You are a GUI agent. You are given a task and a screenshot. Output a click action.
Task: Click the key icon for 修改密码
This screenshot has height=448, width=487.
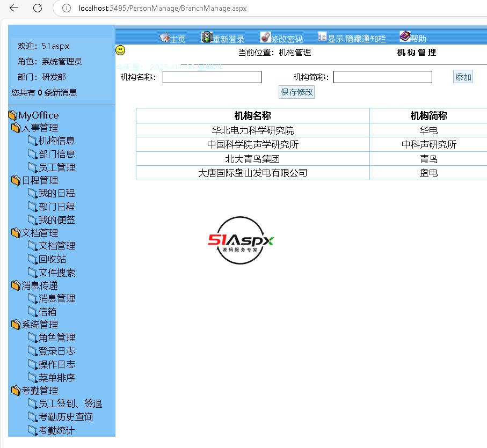265,38
